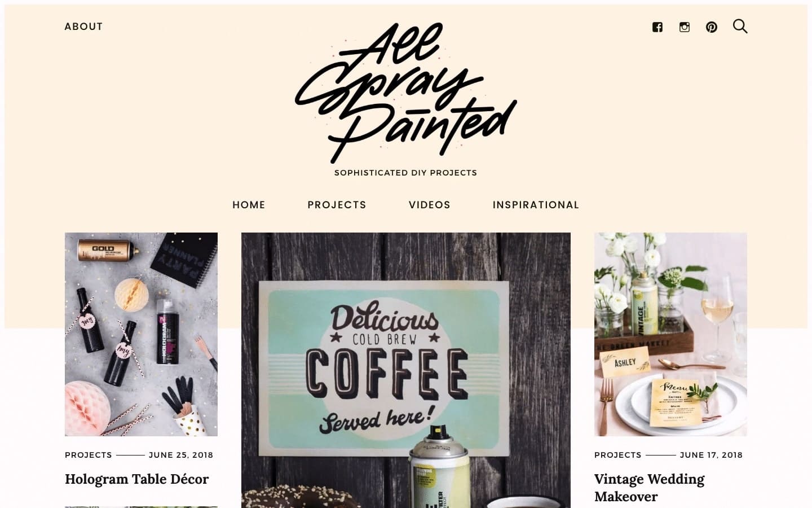
Task: Open the Vintage Wedding table setting image
Action: pos(670,334)
